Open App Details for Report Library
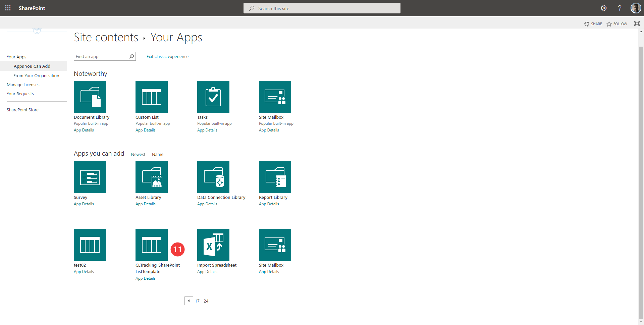The height and width of the screenshot is (325, 644). click(x=269, y=204)
